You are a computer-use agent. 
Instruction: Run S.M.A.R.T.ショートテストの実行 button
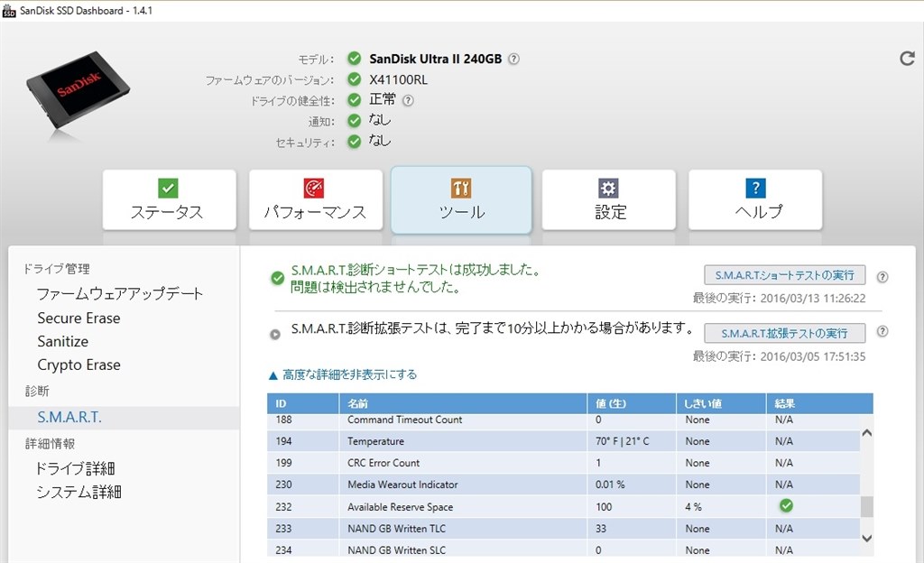784,275
